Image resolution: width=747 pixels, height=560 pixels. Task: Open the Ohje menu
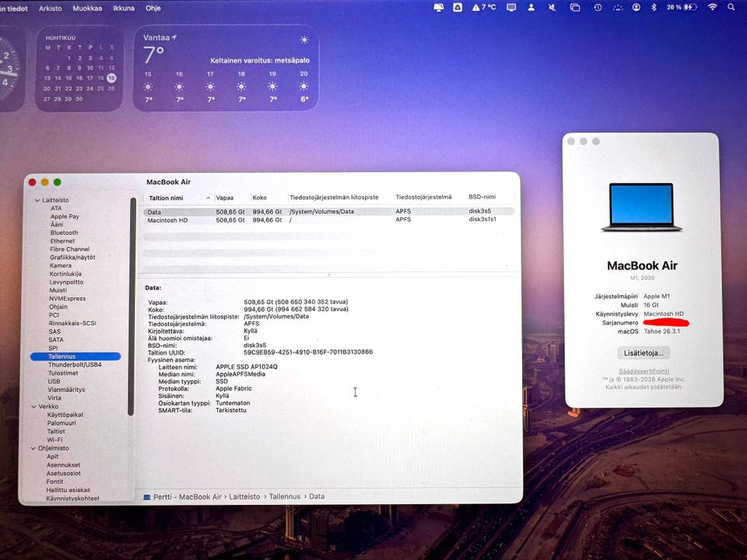click(x=153, y=8)
